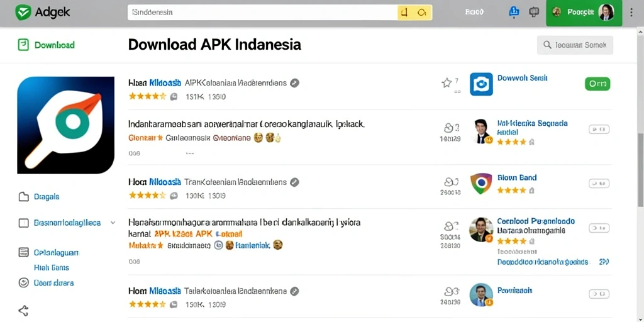The height and width of the screenshot is (322, 644).
Task: Click the search box beside page title
Action: (575, 45)
